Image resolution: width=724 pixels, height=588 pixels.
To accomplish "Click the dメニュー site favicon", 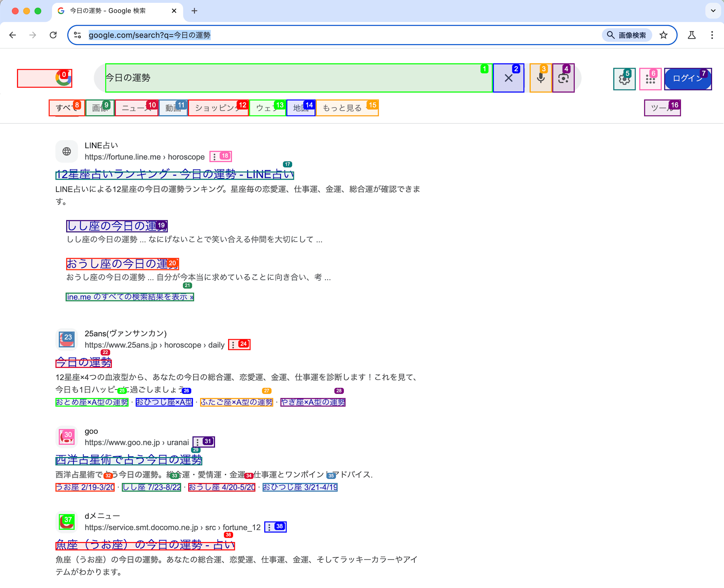I will (67, 522).
